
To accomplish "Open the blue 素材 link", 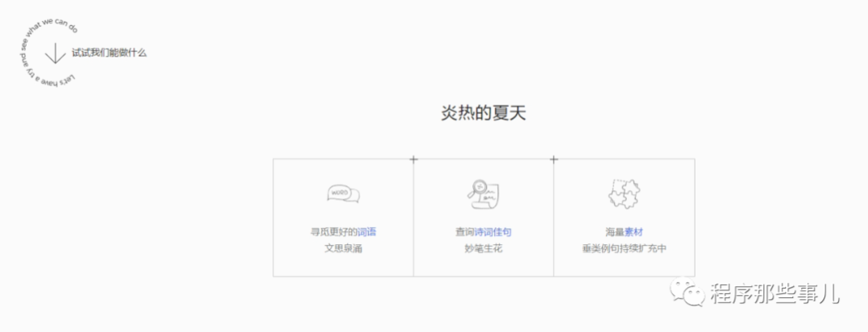I will [x=633, y=232].
